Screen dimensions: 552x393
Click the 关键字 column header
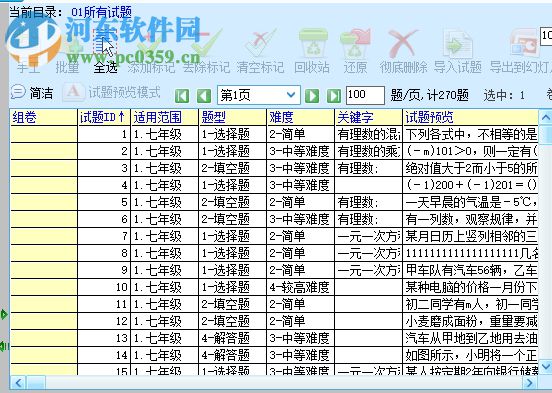coord(368,117)
